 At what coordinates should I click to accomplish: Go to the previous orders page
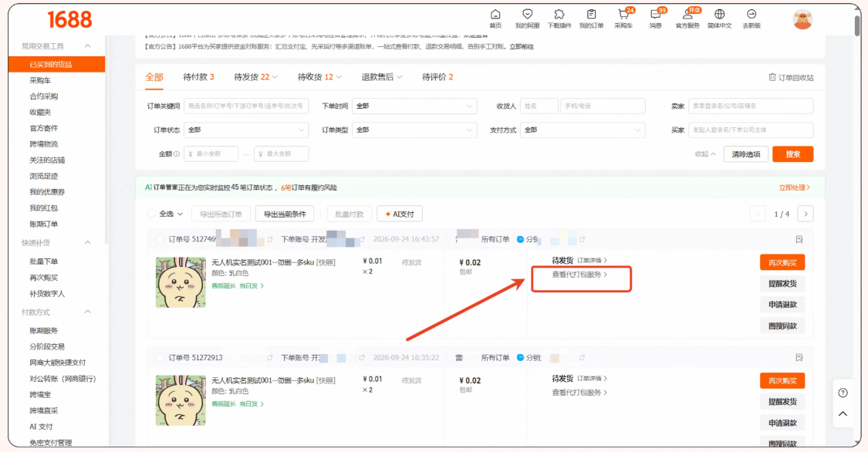tap(758, 214)
